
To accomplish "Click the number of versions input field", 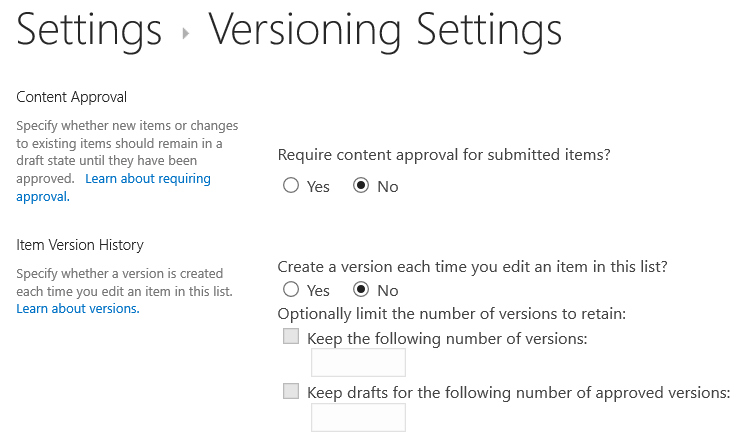I will click(358, 364).
